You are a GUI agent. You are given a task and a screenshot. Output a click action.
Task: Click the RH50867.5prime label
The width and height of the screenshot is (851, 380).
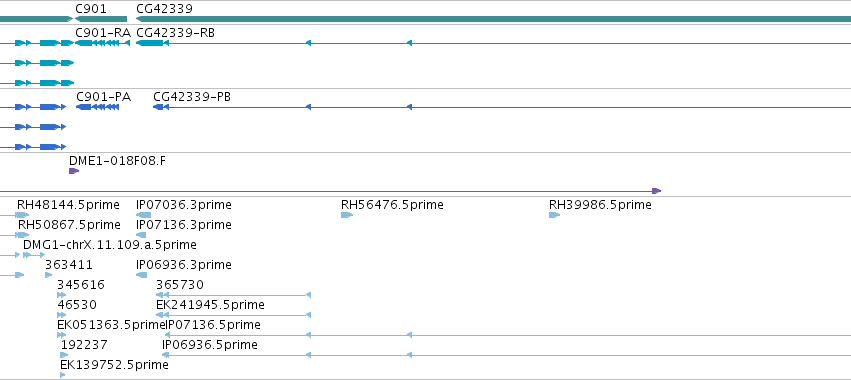point(69,225)
